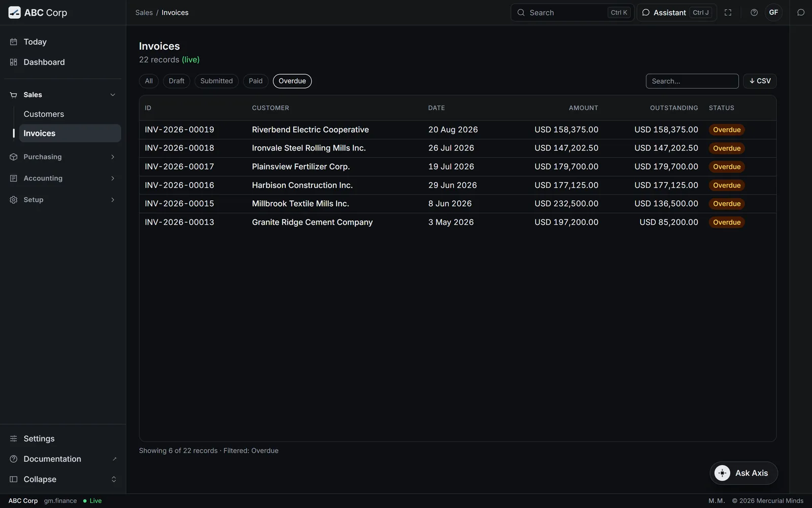The image size is (812, 508).
Task: Select Ironvale Steel Rolling Mills Inc. row
Action: pyautogui.click(x=458, y=148)
